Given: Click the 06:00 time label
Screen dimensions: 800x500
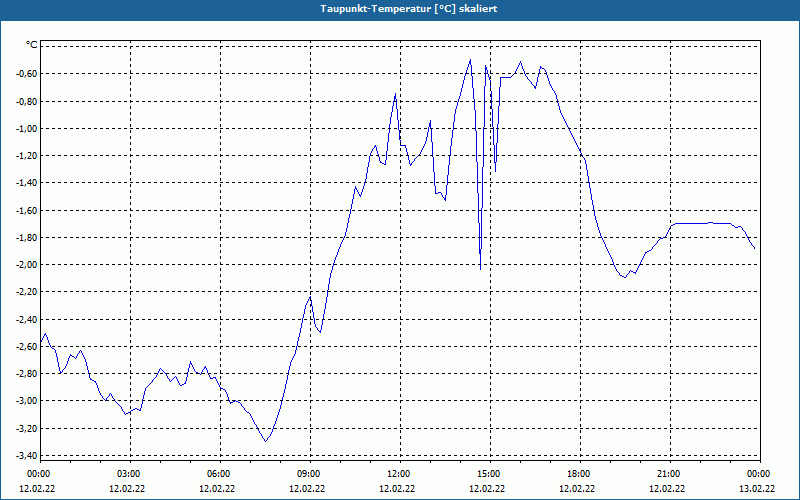Looking at the screenshot, I should pos(217,473).
